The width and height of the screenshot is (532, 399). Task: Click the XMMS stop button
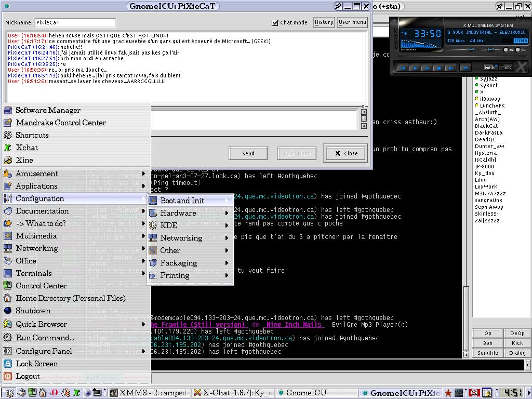pos(438,68)
